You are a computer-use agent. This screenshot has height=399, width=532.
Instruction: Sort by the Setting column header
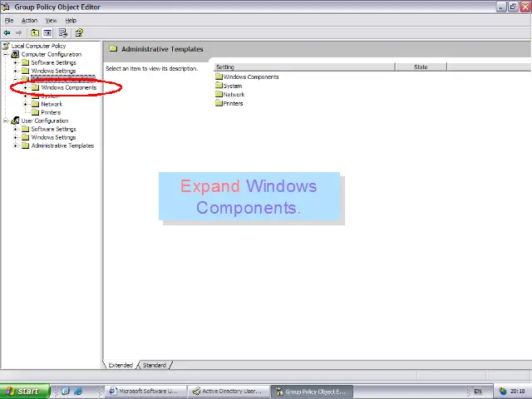click(304, 66)
